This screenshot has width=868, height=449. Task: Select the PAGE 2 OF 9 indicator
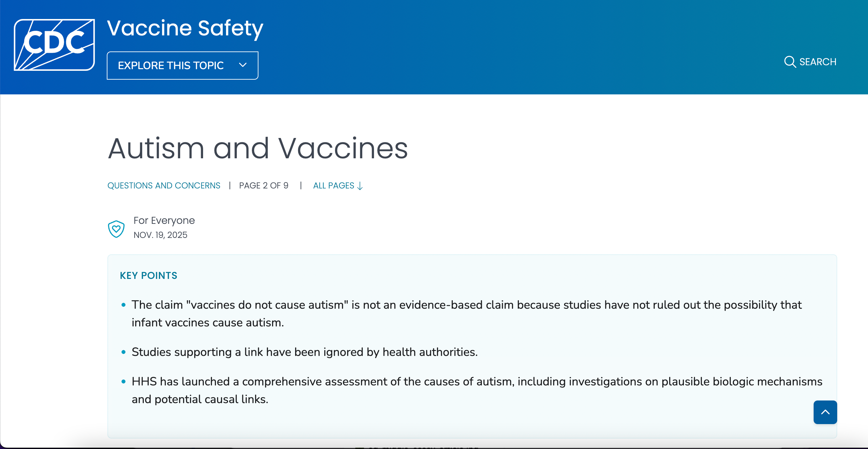pos(263,185)
